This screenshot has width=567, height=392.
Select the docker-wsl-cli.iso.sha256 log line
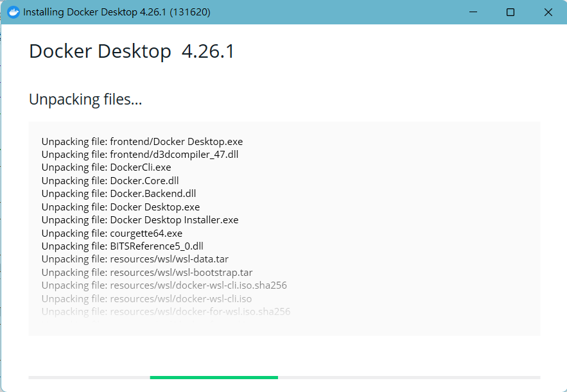164,285
